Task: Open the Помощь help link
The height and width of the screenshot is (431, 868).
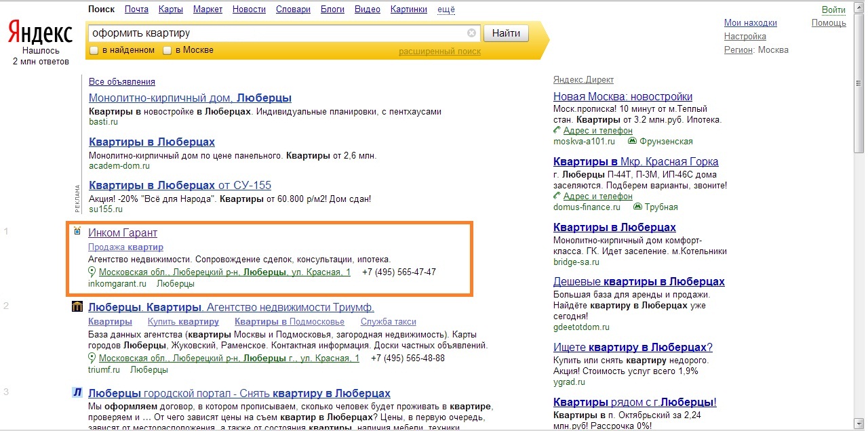Action: pyautogui.click(x=829, y=23)
